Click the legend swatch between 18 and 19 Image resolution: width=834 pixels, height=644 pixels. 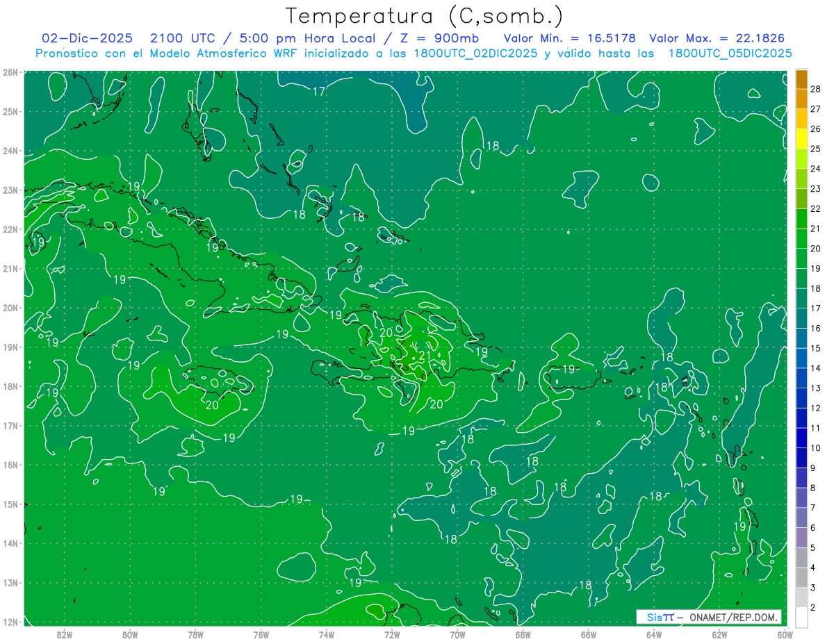click(x=801, y=279)
